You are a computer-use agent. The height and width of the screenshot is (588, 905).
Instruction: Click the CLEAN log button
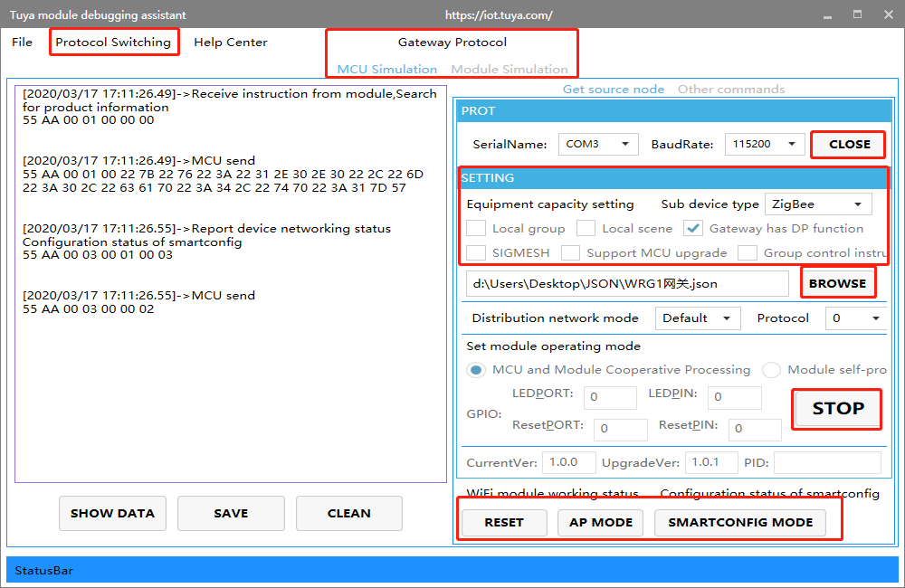tap(348, 513)
